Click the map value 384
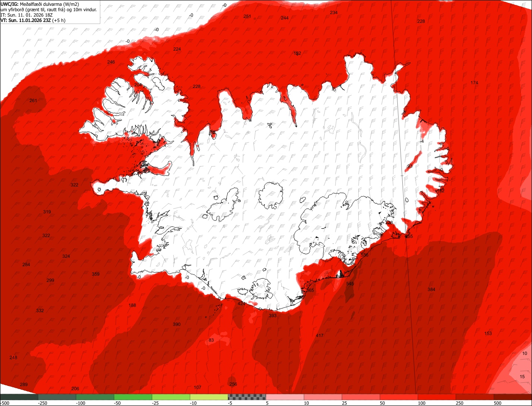Image resolution: width=532 pixels, height=406 pixels. [x=431, y=289]
